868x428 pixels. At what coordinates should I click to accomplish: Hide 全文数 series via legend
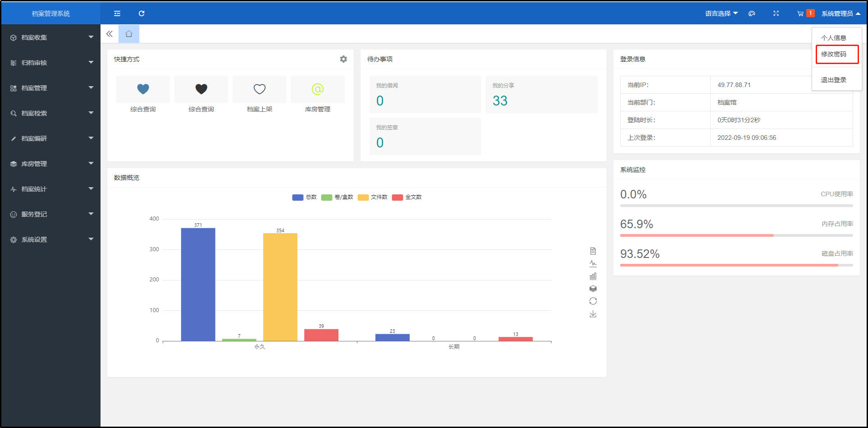(407, 197)
